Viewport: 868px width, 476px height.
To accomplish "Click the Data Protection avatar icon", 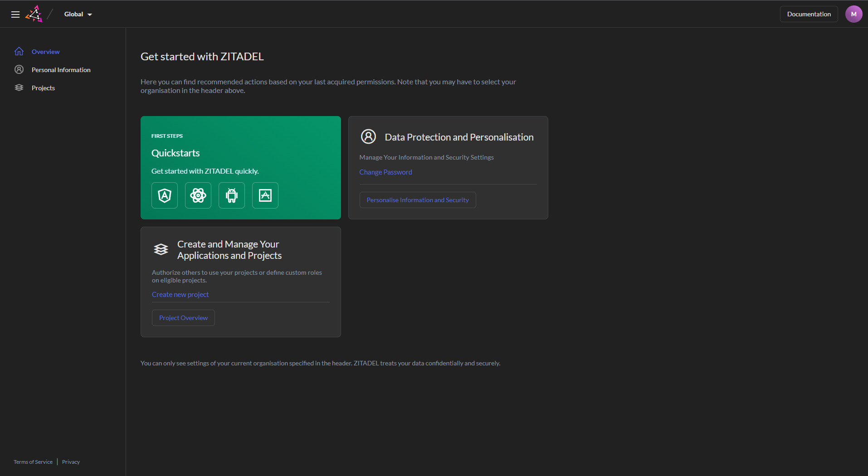I will click(368, 136).
